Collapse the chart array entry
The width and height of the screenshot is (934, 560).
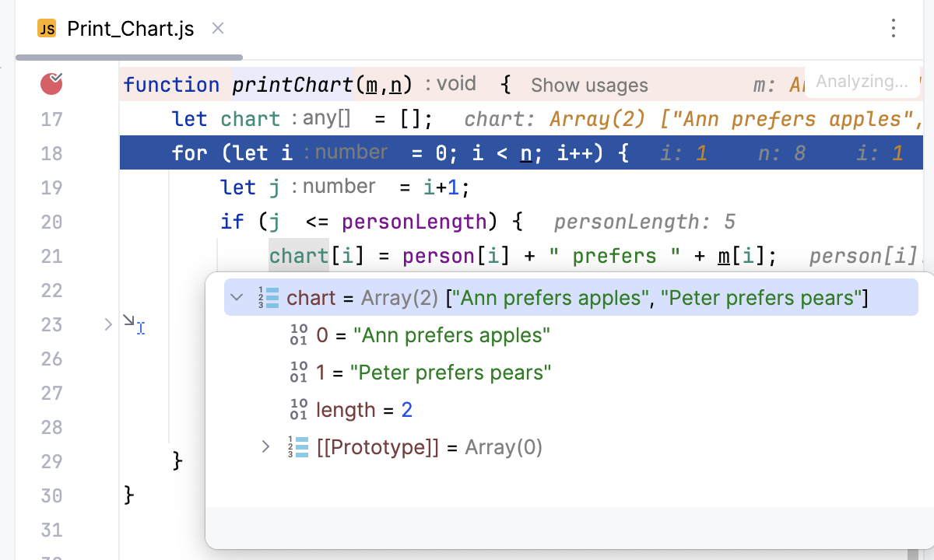point(235,297)
